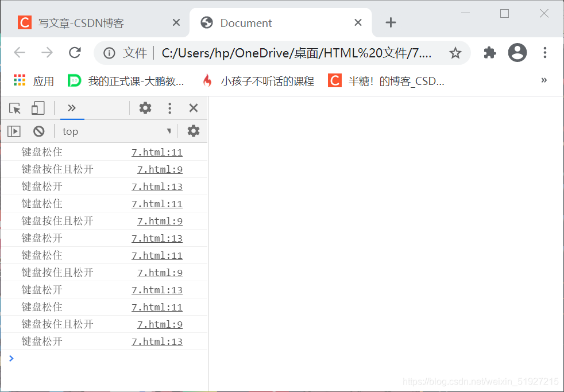Viewport: 564px width, 392px height.
Task: Open last 7.html:9 source link
Action: tap(160, 324)
